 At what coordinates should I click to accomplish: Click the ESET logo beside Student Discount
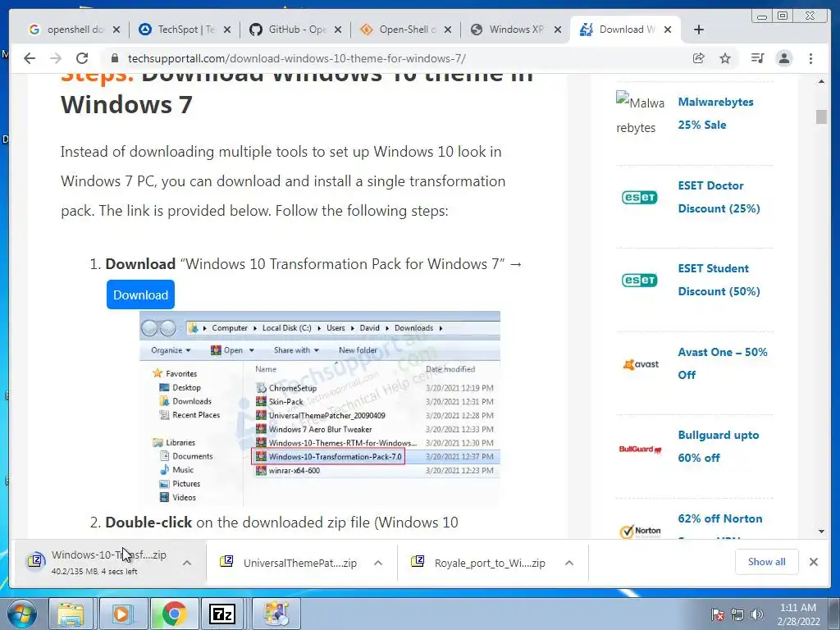(x=640, y=281)
